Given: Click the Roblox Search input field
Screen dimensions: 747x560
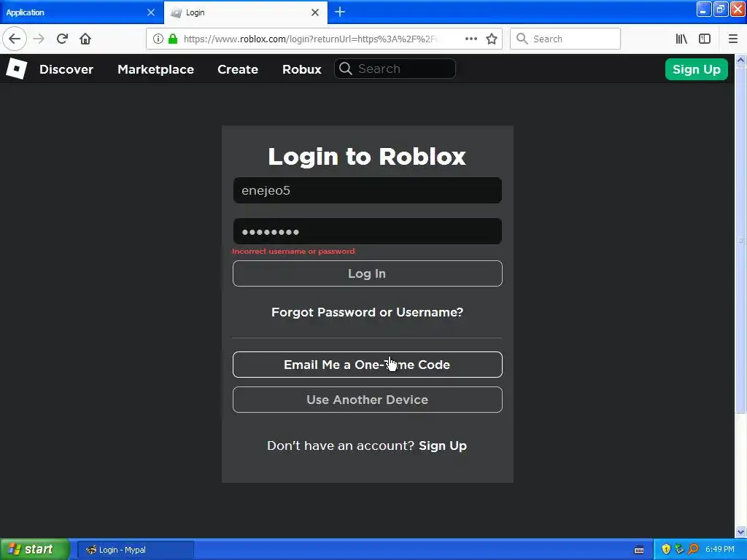Looking at the screenshot, I should [x=395, y=69].
